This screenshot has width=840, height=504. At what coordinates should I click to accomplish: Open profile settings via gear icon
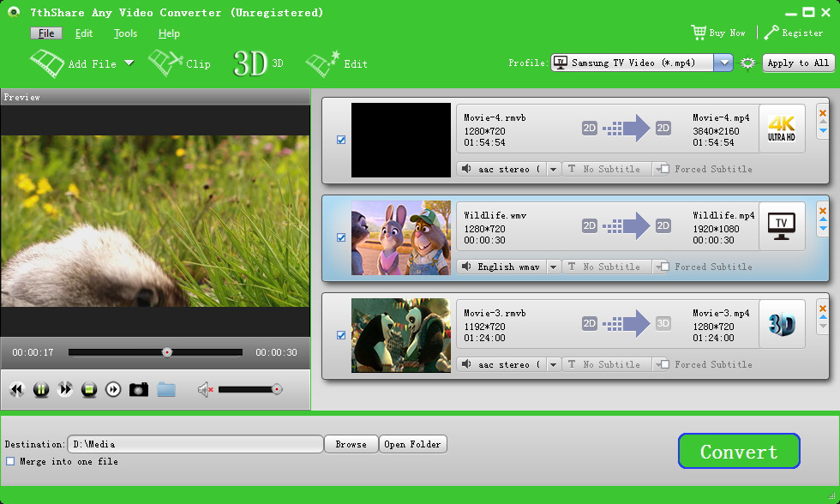[747, 63]
